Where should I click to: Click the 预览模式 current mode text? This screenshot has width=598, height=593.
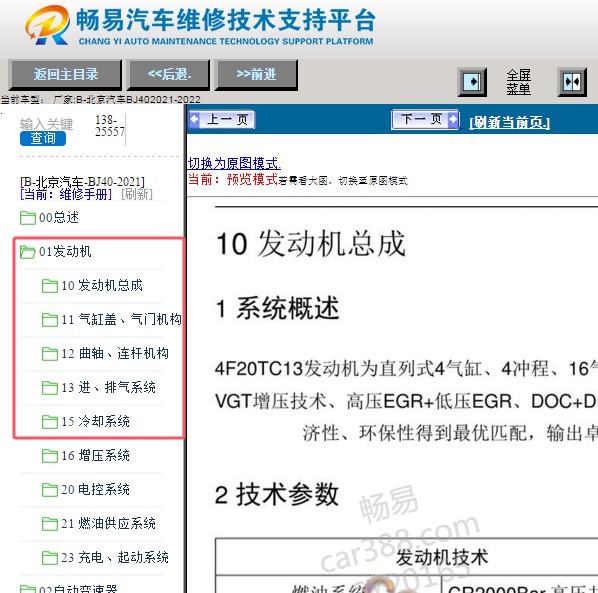[x=252, y=179]
